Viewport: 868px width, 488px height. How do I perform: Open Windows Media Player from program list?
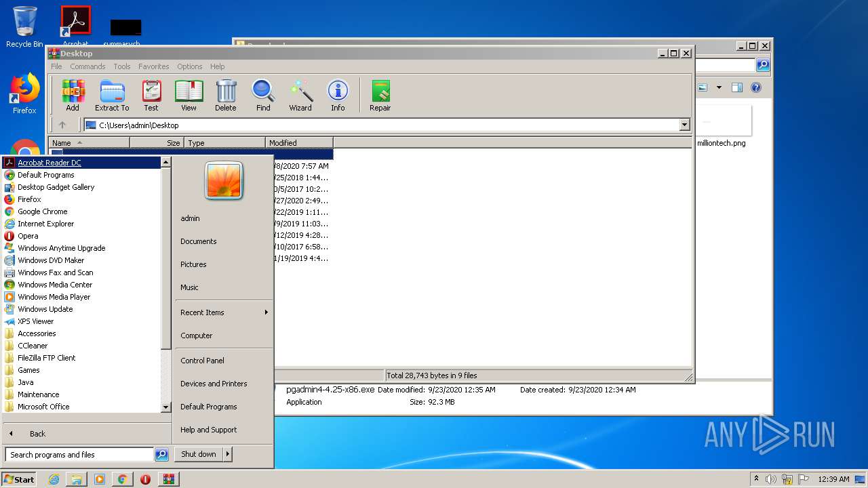[x=81, y=297]
